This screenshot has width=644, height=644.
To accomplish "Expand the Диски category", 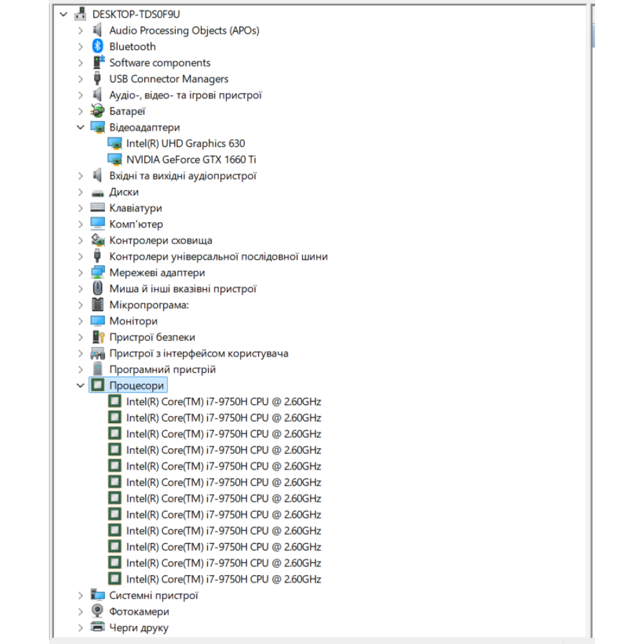I will click(80, 192).
